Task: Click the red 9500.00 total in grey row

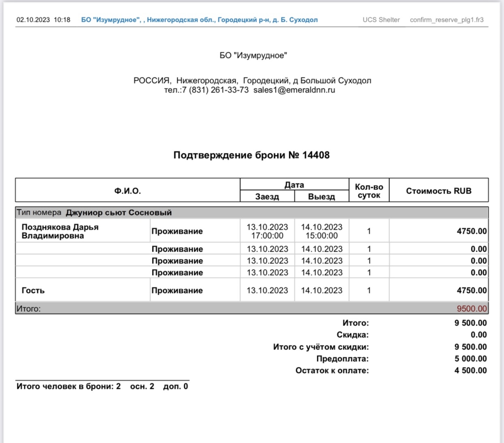Action: click(x=472, y=308)
